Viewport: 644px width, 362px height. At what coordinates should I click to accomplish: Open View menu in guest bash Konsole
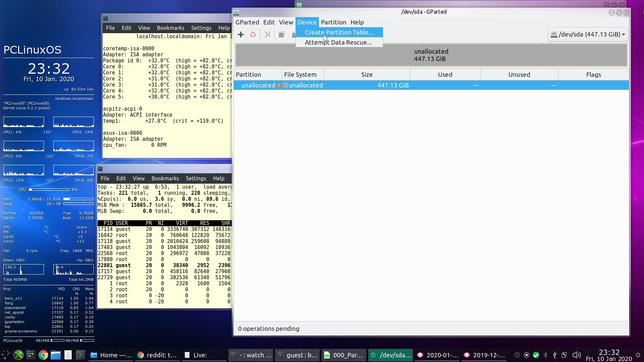coord(139,179)
